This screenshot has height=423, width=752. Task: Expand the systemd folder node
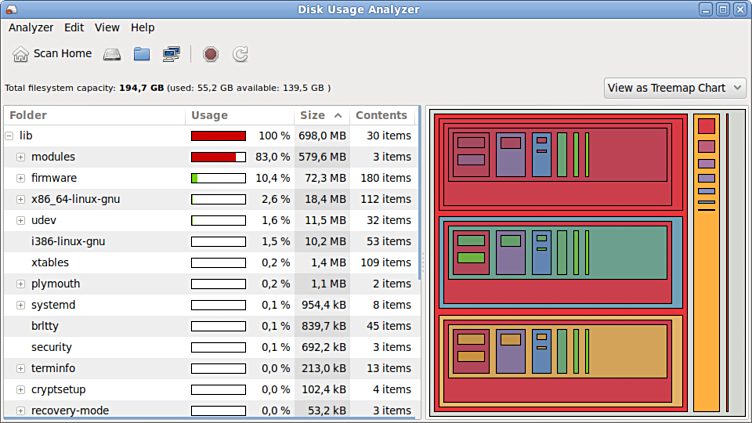click(20, 305)
